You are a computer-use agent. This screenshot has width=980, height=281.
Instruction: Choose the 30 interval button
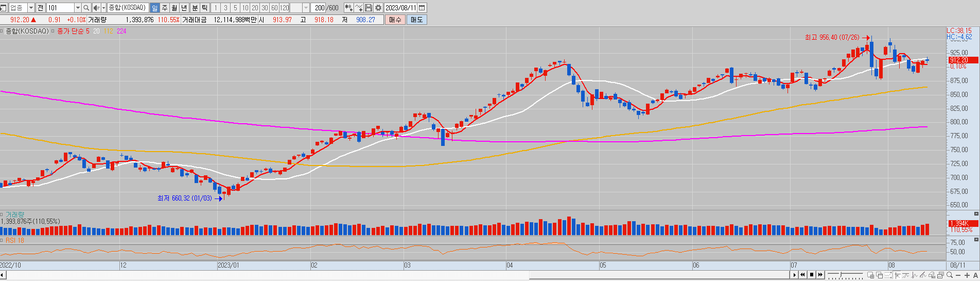pos(265,8)
